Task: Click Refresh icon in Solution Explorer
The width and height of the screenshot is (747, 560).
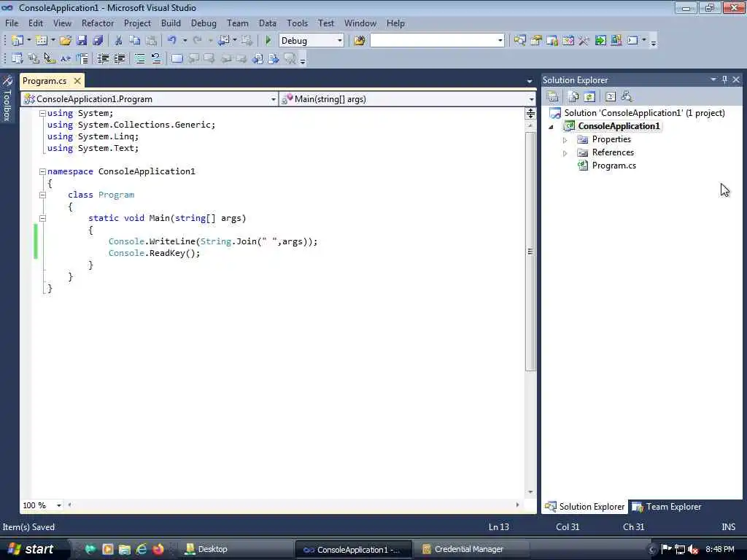Action: (x=589, y=97)
